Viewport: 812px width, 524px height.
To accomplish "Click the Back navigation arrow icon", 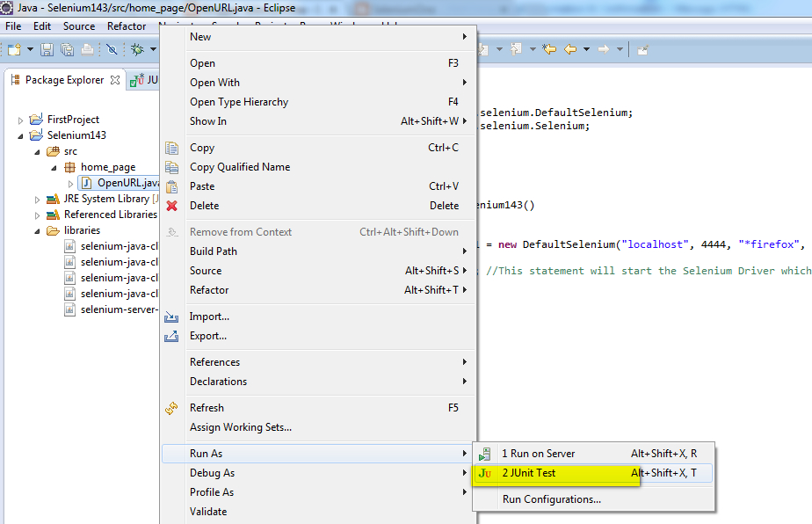I will (570, 49).
